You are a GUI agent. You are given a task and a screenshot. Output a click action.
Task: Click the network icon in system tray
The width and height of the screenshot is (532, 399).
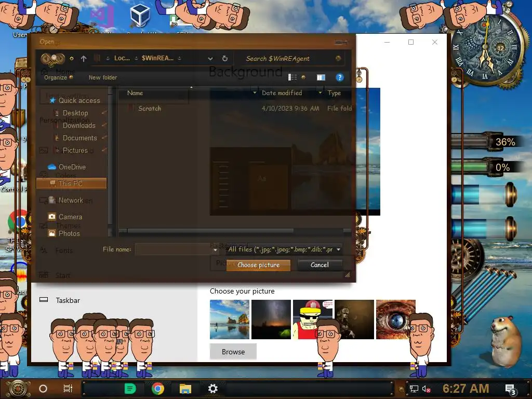414,389
